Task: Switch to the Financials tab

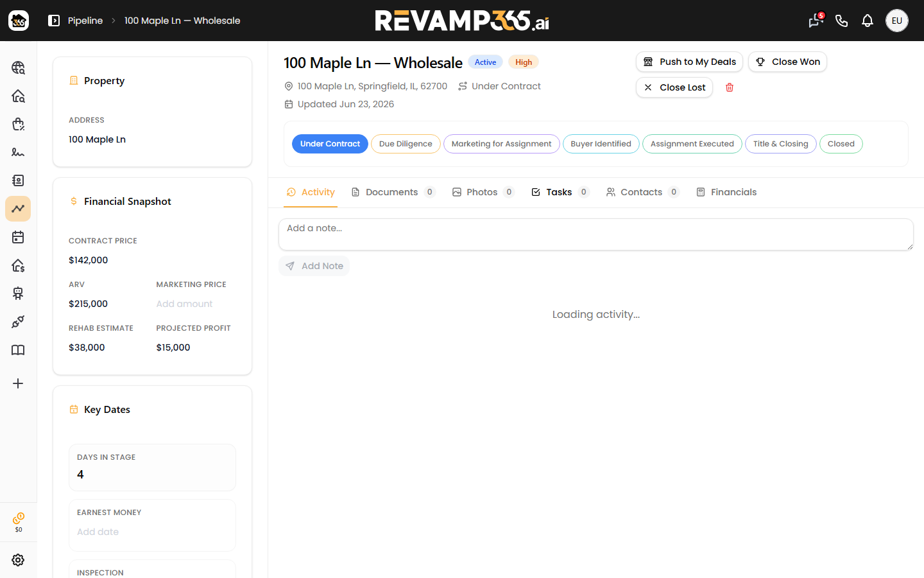Action: pos(726,192)
